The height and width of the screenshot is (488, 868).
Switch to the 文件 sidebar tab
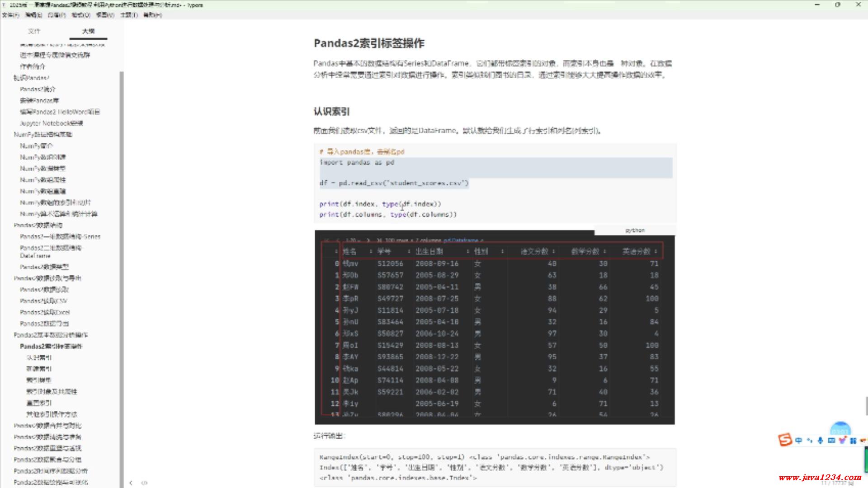pos(34,31)
